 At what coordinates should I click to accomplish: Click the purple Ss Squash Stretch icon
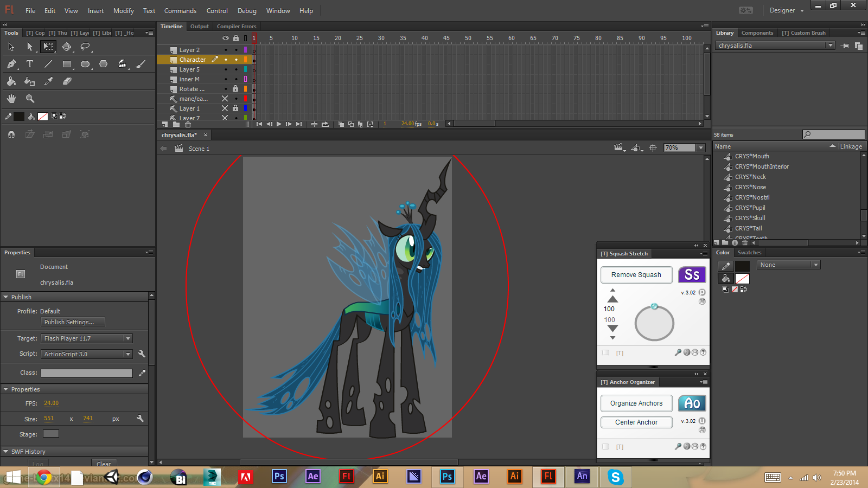692,275
